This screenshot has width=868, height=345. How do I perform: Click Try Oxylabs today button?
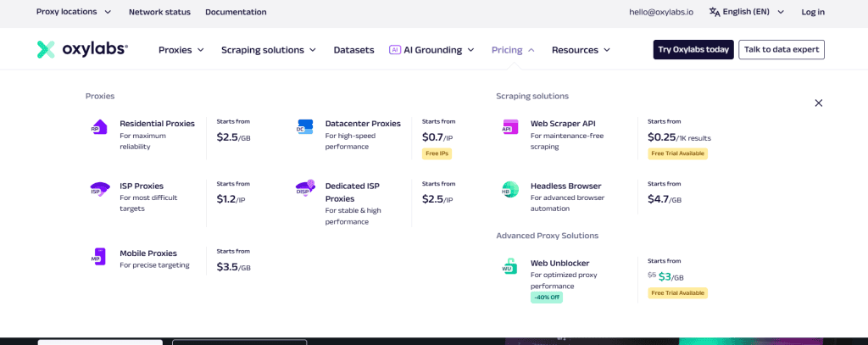click(x=693, y=49)
